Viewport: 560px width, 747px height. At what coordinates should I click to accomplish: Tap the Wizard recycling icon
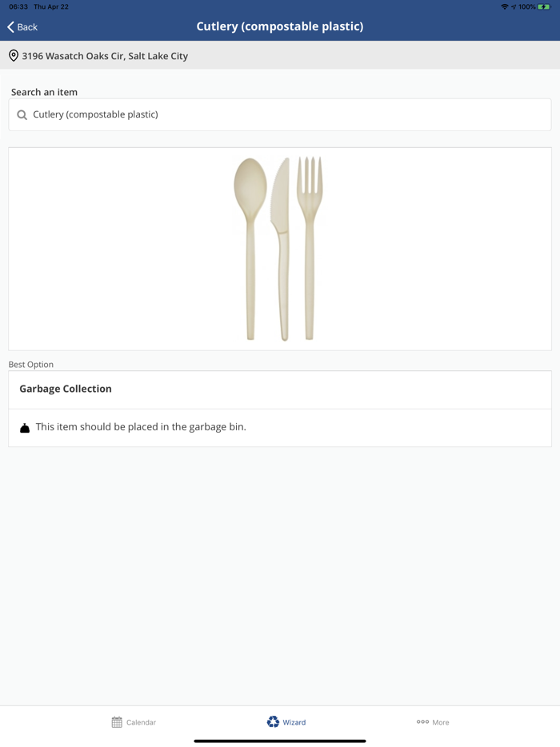click(273, 721)
